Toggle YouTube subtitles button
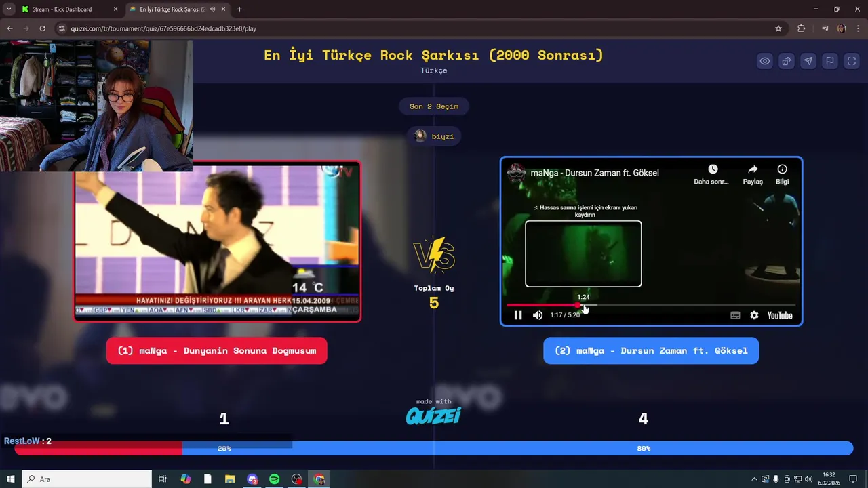This screenshot has width=868, height=488. tap(735, 315)
